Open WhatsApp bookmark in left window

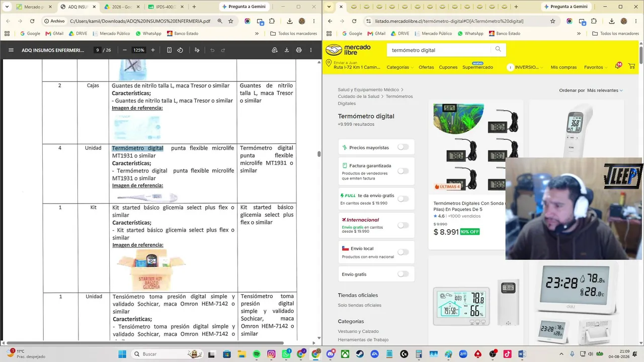(148, 34)
